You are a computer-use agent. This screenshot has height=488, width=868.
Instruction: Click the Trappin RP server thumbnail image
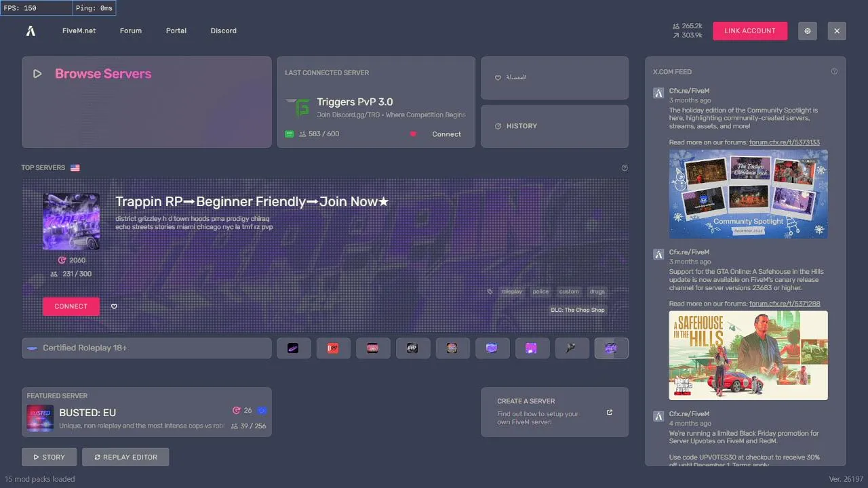71,222
